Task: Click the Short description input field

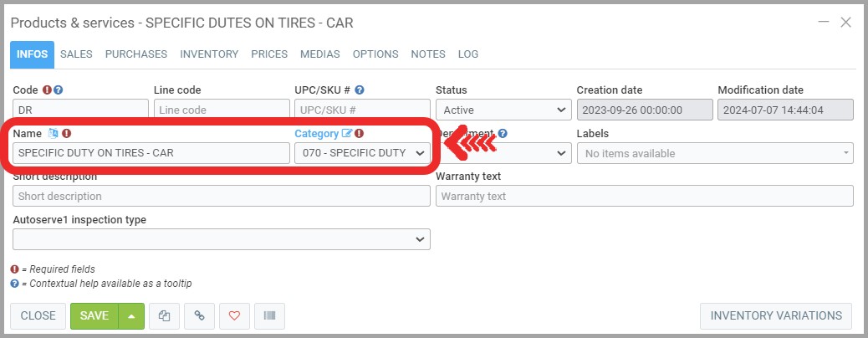Action: (x=222, y=196)
